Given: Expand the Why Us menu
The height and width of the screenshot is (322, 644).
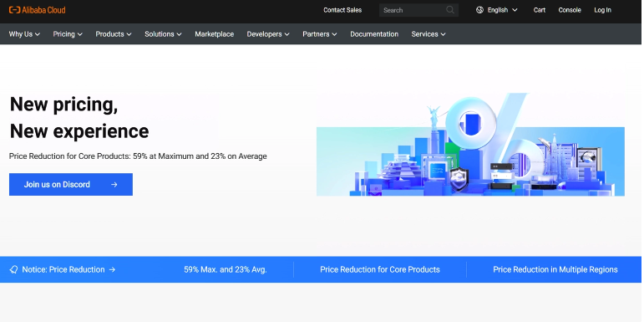Looking at the screenshot, I should pyautogui.click(x=25, y=34).
